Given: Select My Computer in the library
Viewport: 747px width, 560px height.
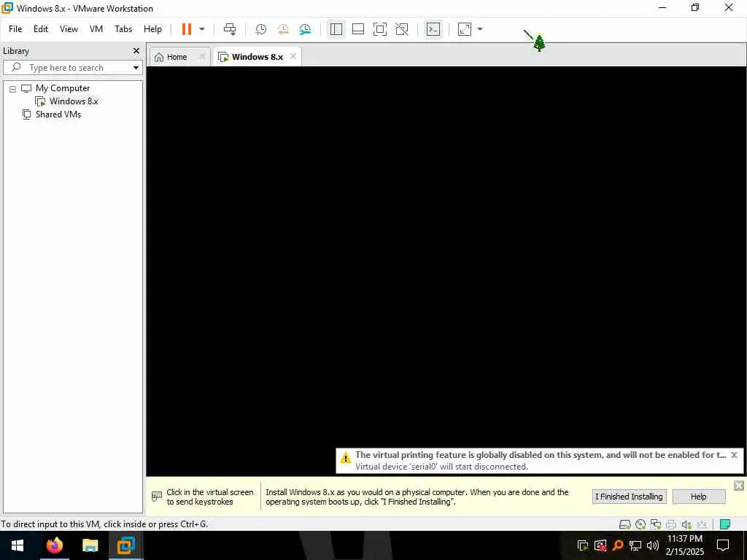Looking at the screenshot, I should [63, 88].
